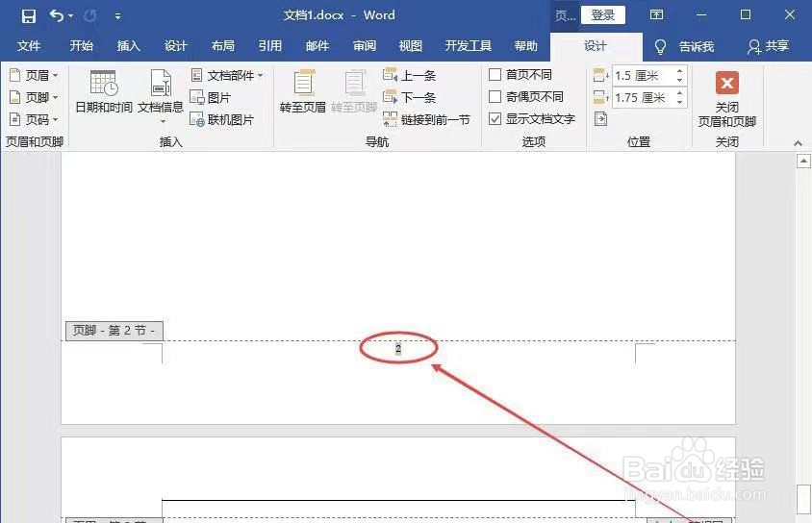Collapse the ribbon with the chevron
Viewport: 812px width, 523px height.
pos(798,143)
